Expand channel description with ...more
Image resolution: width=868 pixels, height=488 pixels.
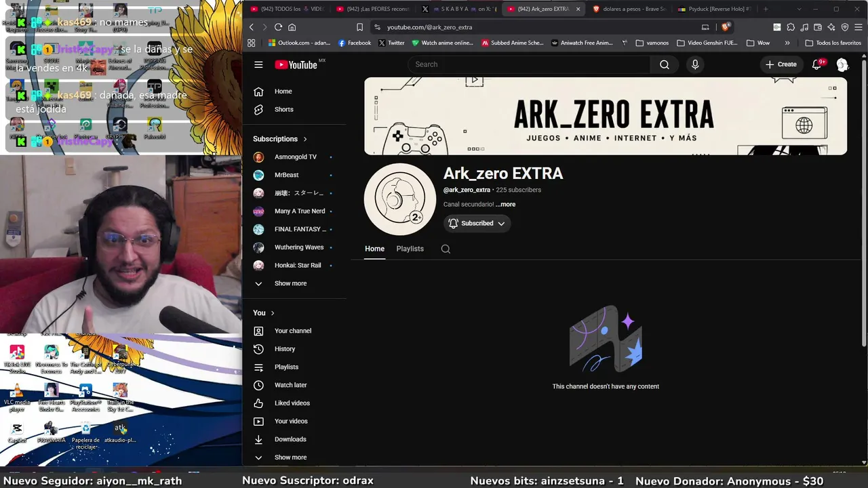tap(505, 204)
